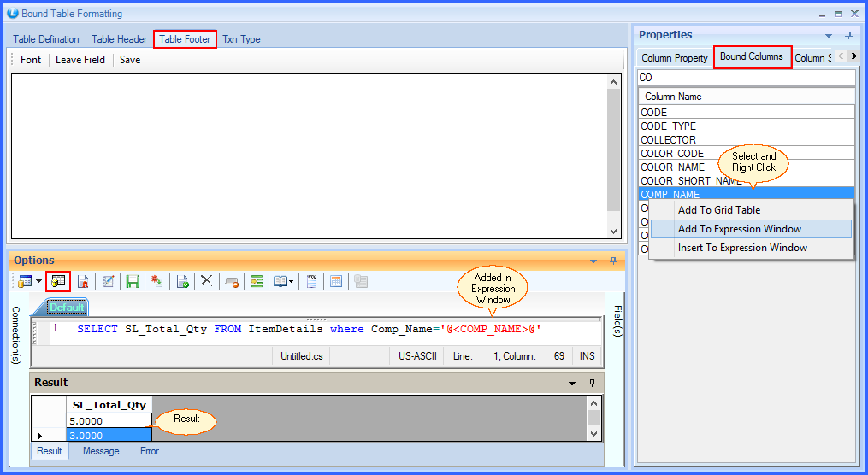The width and height of the screenshot is (868, 475).
Task: Pin the Properties panel
Action: point(848,35)
